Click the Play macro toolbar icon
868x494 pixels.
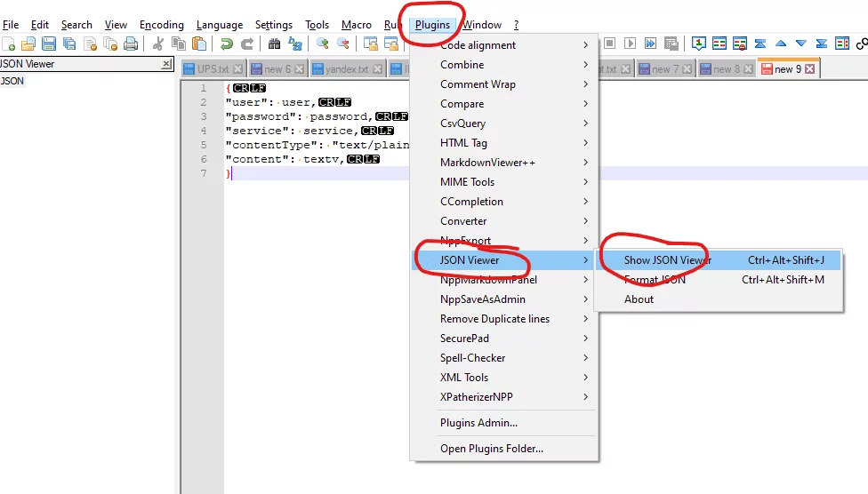630,44
